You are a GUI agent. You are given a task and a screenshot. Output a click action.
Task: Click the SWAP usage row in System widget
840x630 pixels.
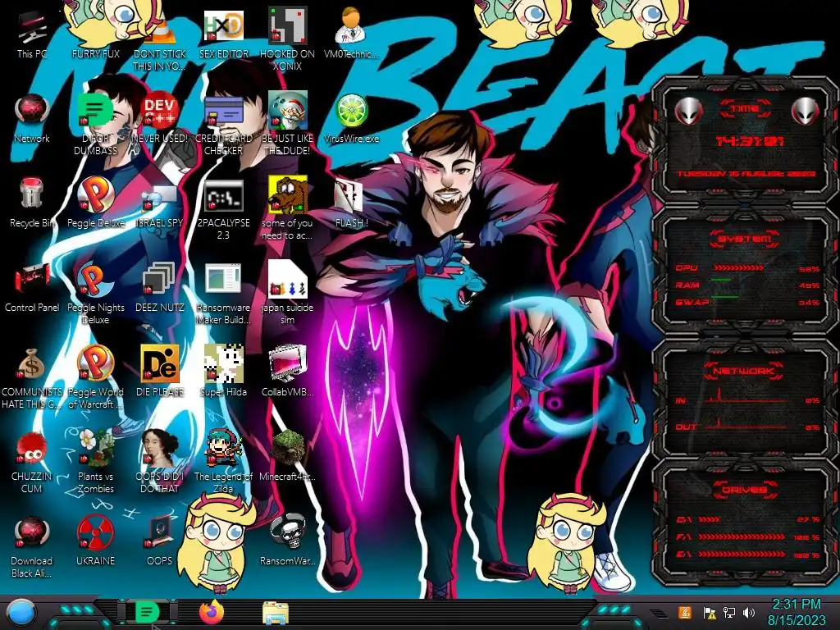(x=748, y=302)
